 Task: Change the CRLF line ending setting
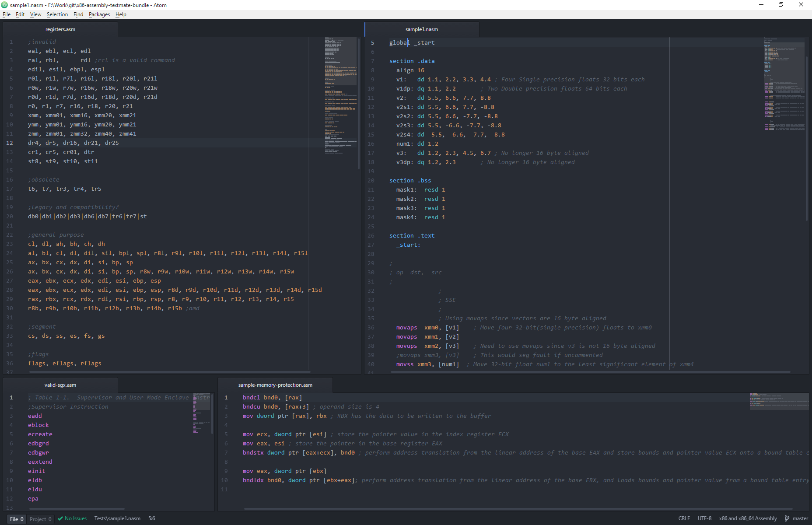pyautogui.click(x=684, y=518)
